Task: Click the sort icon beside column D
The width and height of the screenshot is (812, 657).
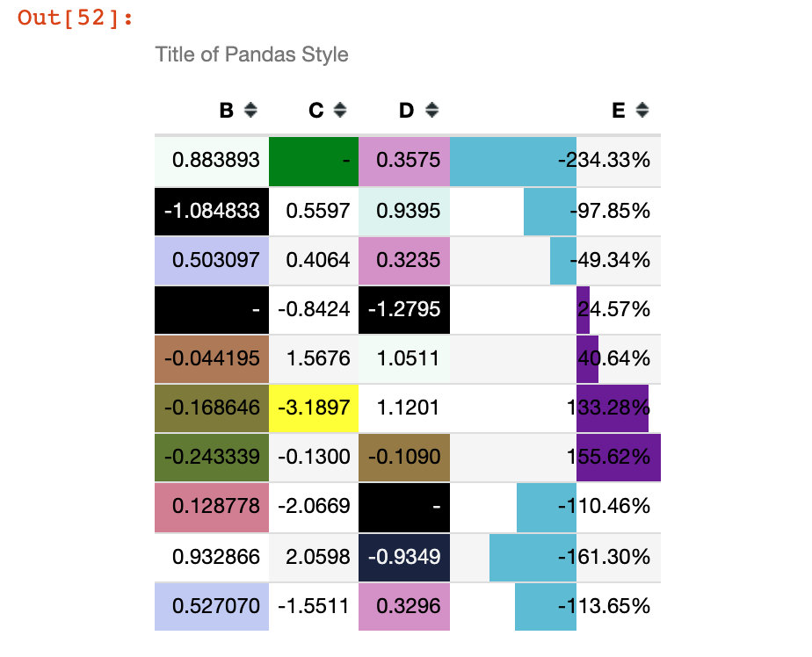Action: [x=431, y=110]
